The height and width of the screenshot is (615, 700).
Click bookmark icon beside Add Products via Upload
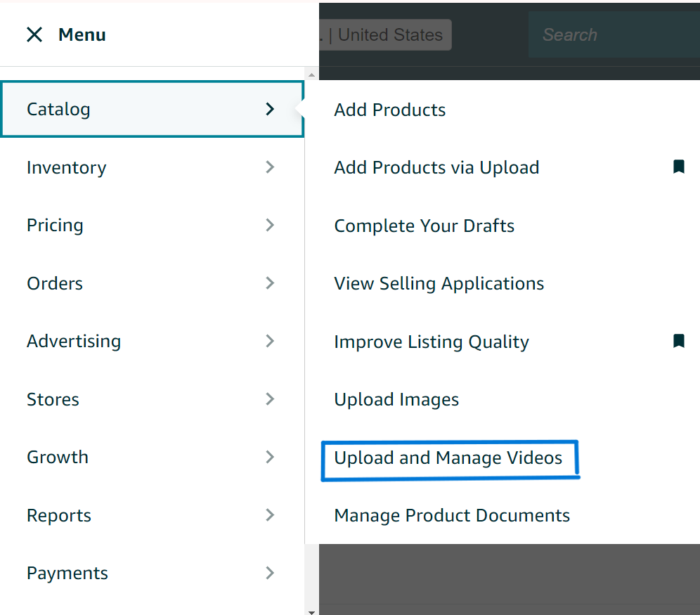[x=678, y=167]
